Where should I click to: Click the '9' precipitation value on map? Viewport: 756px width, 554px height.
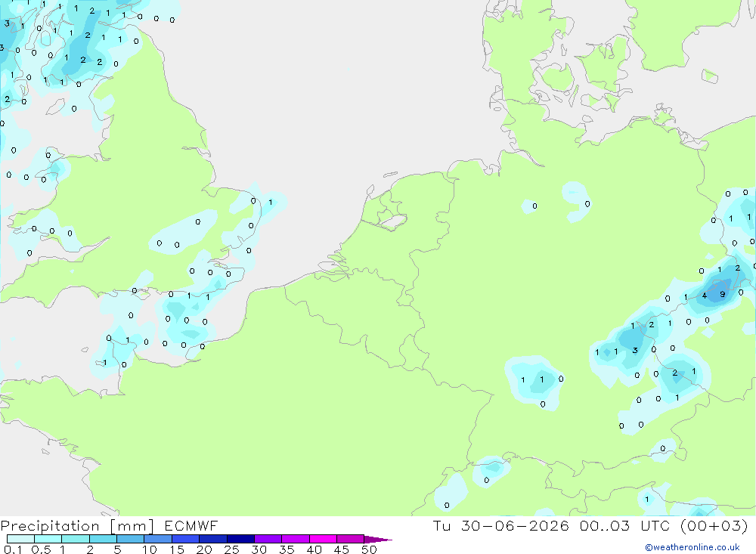722,294
